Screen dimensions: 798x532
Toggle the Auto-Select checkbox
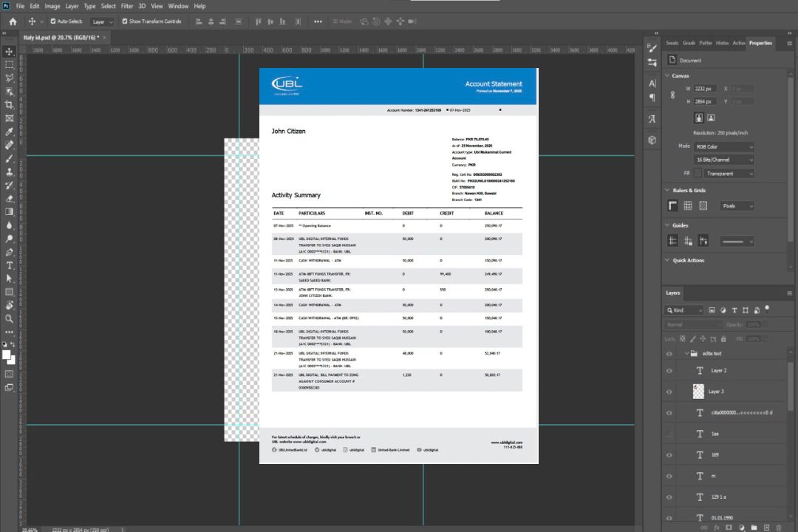click(53, 21)
